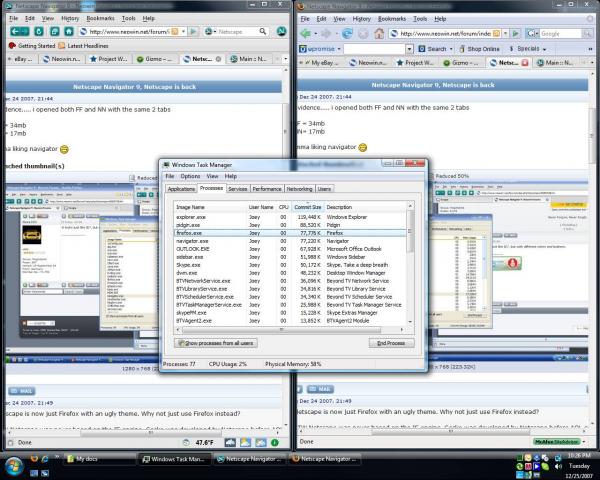Click the End Process button
This screenshot has width=600, height=480.
pyautogui.click(x=391, y=343)
